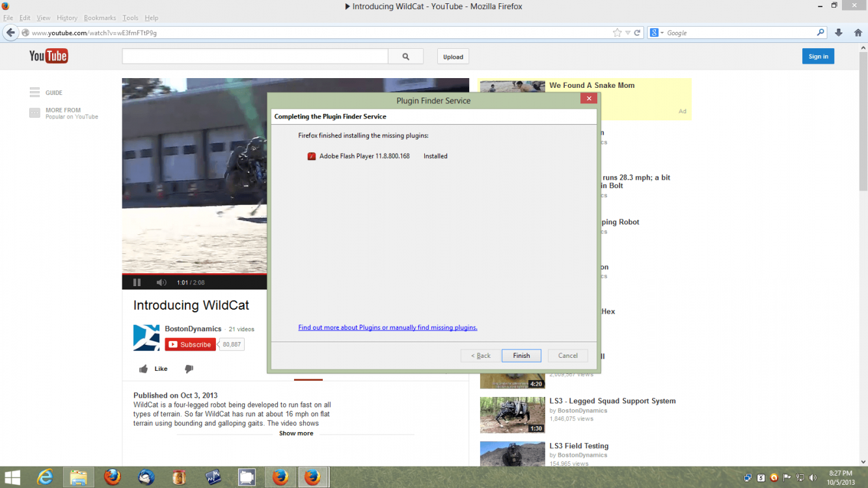Click the video player volume speaker icon
This screenshot has height=488, width=868.
[x=161, y=282]
